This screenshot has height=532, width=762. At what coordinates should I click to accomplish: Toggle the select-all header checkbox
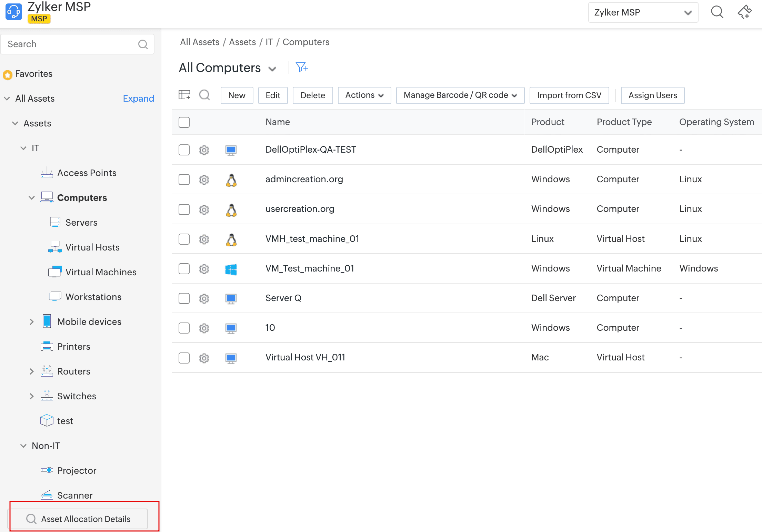coord(184,122)
